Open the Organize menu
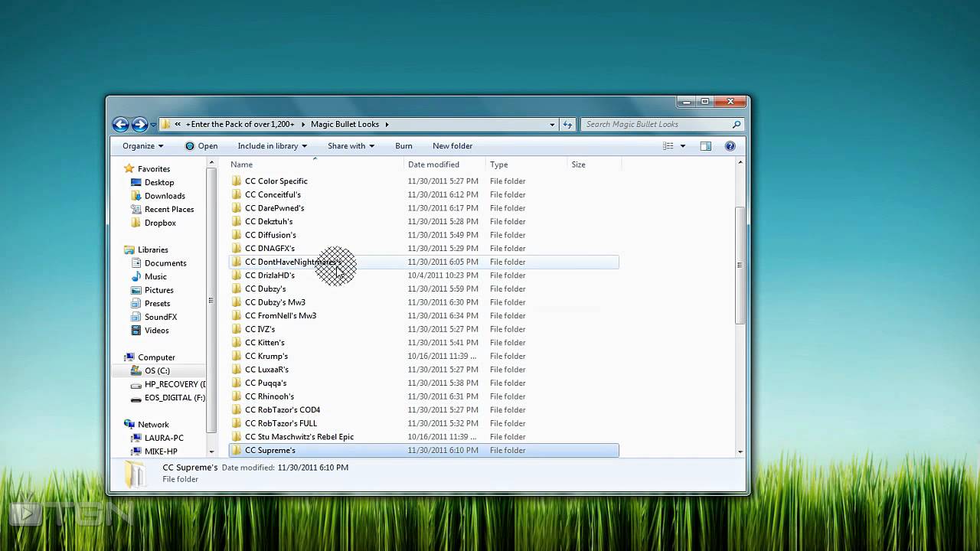 tap(142, 145)
